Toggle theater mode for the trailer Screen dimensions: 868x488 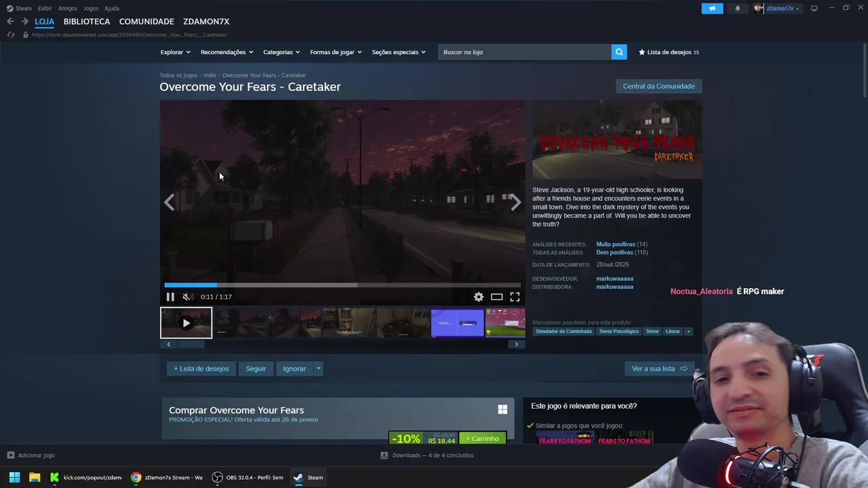496,297
